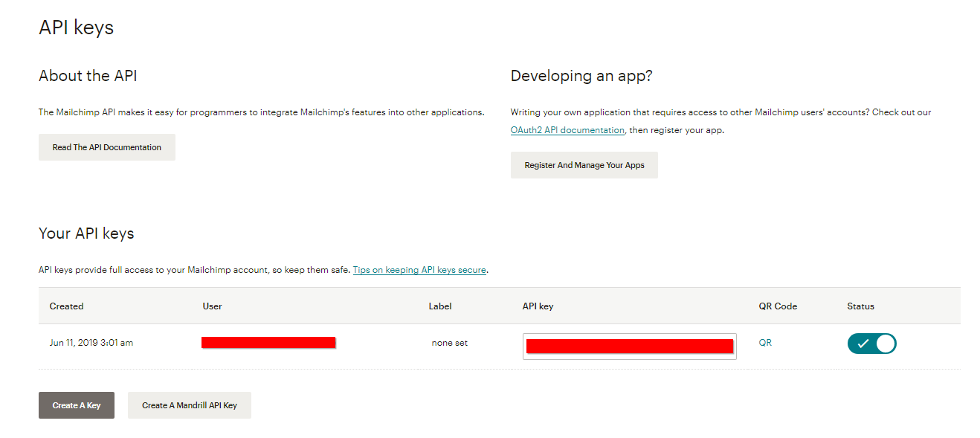Open the QR code link for the key
The image size is (980, 438).
pyautogui.click(x=765, y=343)
